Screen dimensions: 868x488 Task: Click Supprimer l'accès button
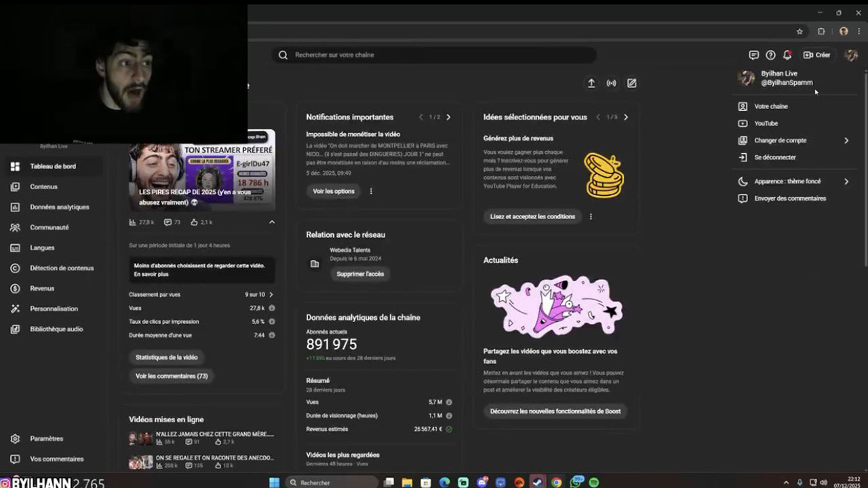point(360,274)
